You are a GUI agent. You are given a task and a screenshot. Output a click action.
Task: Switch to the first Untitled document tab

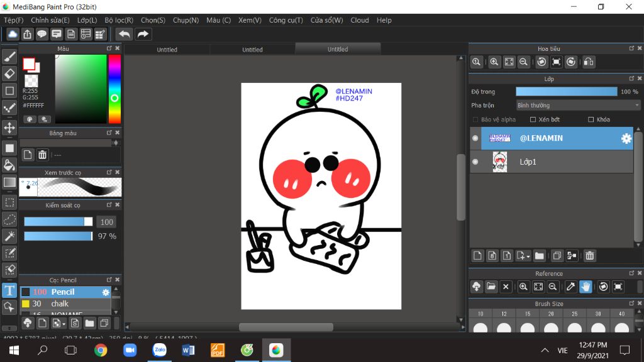[x=167, y=50]
